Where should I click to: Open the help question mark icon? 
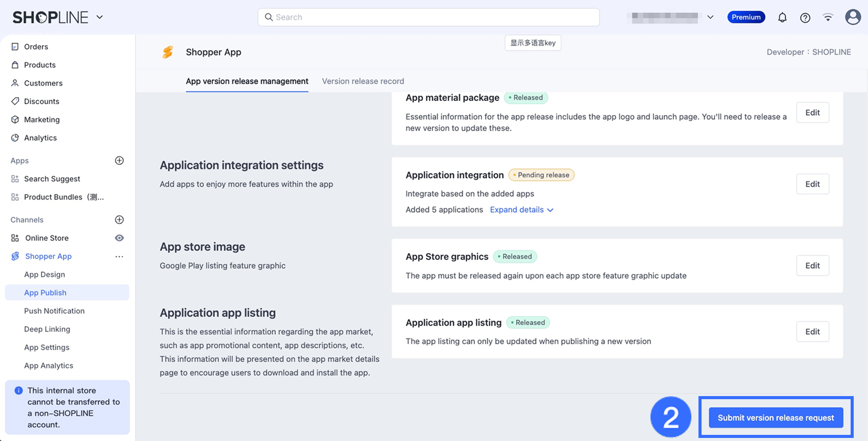805,18
